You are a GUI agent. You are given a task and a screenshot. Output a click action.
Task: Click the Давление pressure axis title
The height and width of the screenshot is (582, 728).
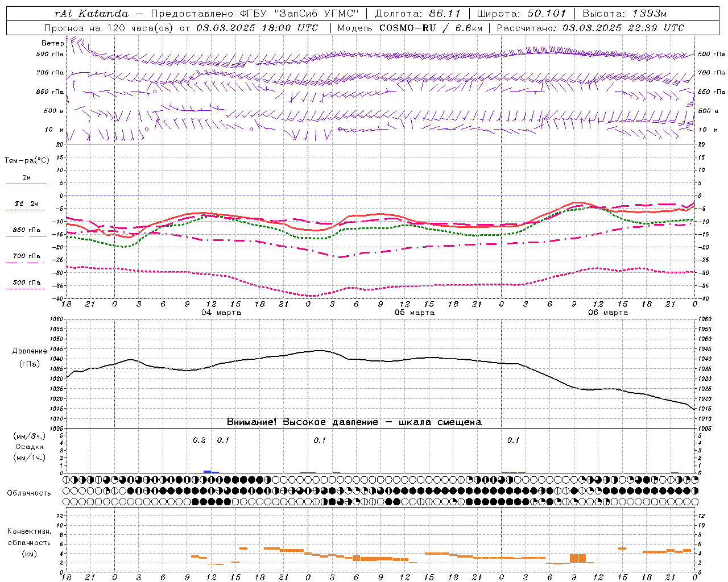[30, 351]
